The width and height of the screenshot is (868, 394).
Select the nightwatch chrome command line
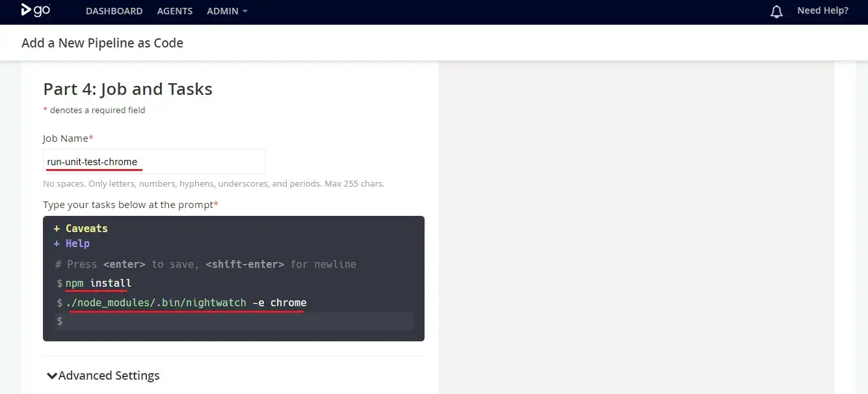[186, 302]
